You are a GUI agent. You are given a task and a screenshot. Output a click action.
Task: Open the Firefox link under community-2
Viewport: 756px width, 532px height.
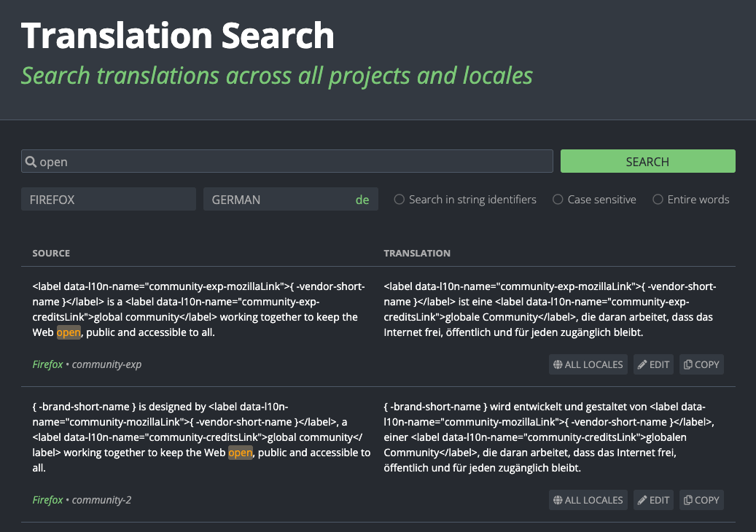pos(47,500)
